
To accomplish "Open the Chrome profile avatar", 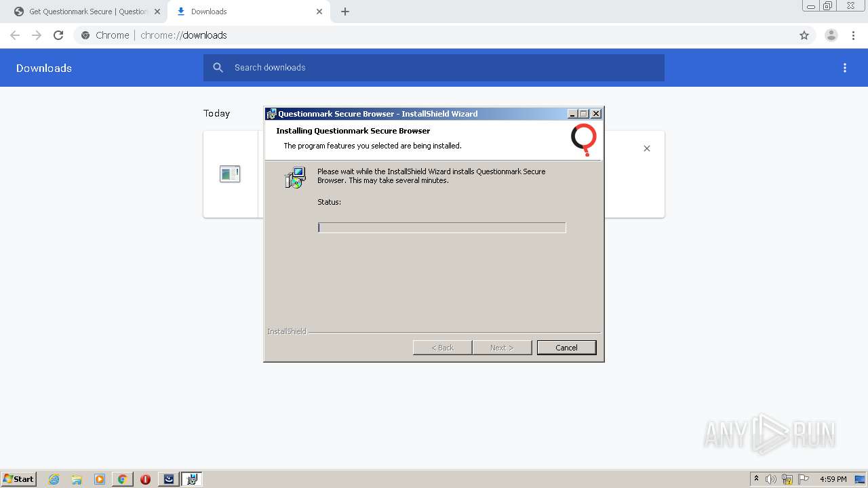I will pos(831,35).
